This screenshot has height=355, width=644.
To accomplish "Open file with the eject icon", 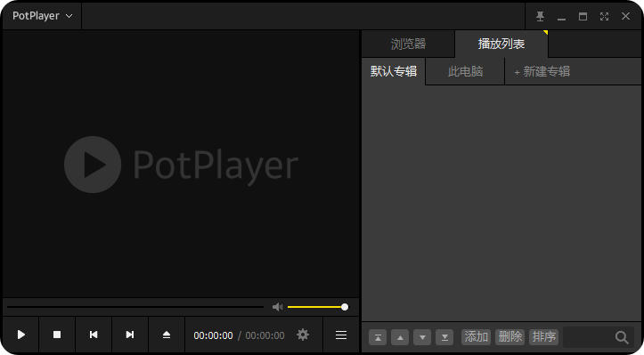I will 167,335.
